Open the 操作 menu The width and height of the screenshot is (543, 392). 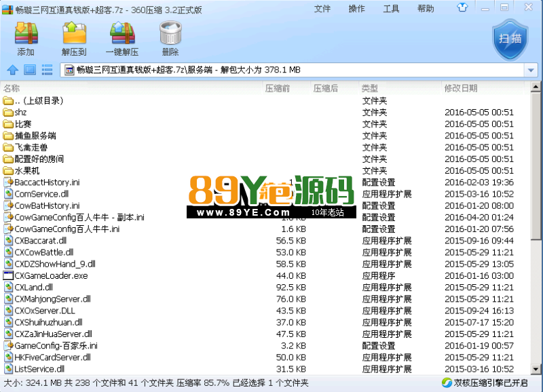pyautogui.click(x=357, y=9)
